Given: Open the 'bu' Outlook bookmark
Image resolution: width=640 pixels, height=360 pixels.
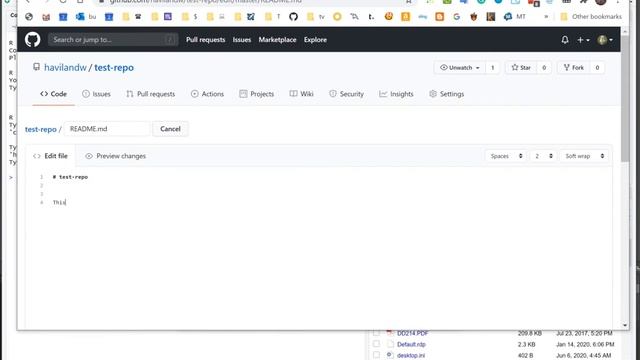Looking at the screenshot, I should click(86, 17).
